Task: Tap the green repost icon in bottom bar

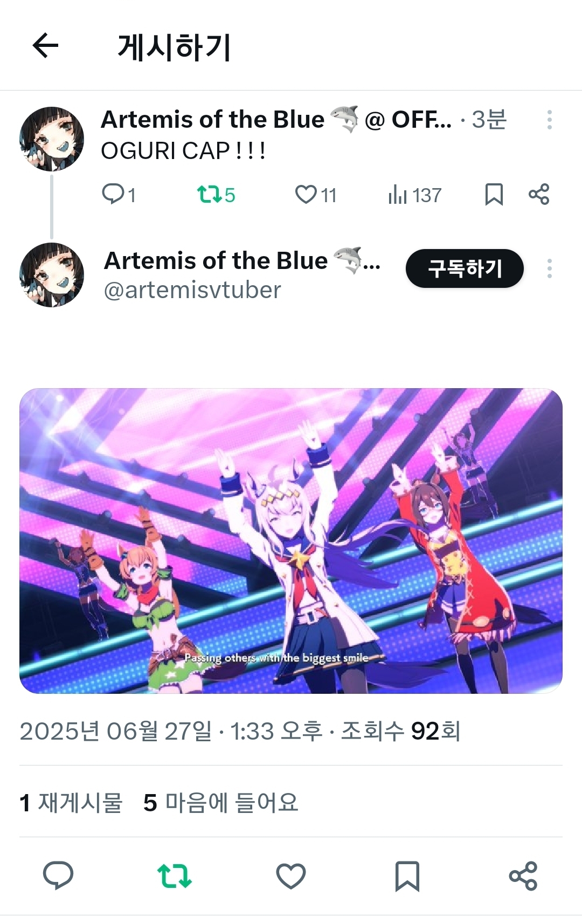Action: (x=175, y=875)
